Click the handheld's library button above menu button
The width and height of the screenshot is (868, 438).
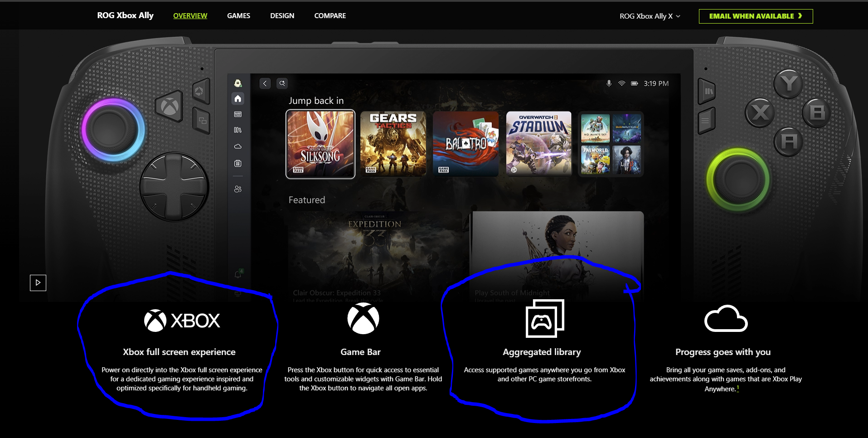pyautogui.click(x=707, y=91)
